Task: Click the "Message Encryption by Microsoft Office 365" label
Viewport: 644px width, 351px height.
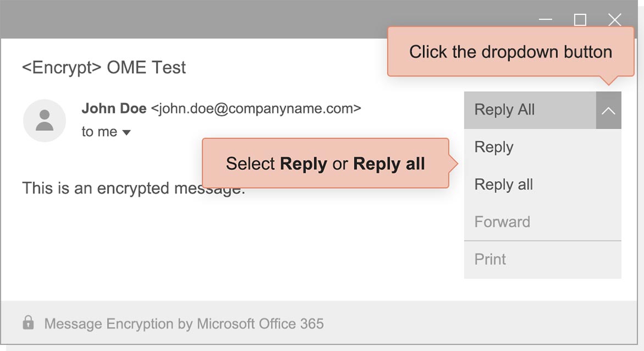Action: (184, 323)
